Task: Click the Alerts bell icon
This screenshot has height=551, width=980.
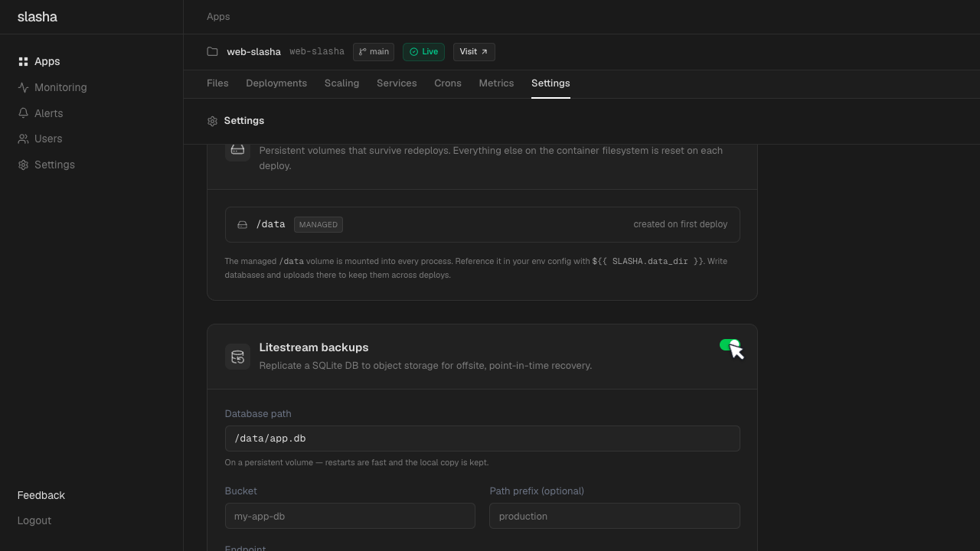Action: point(23,113)
